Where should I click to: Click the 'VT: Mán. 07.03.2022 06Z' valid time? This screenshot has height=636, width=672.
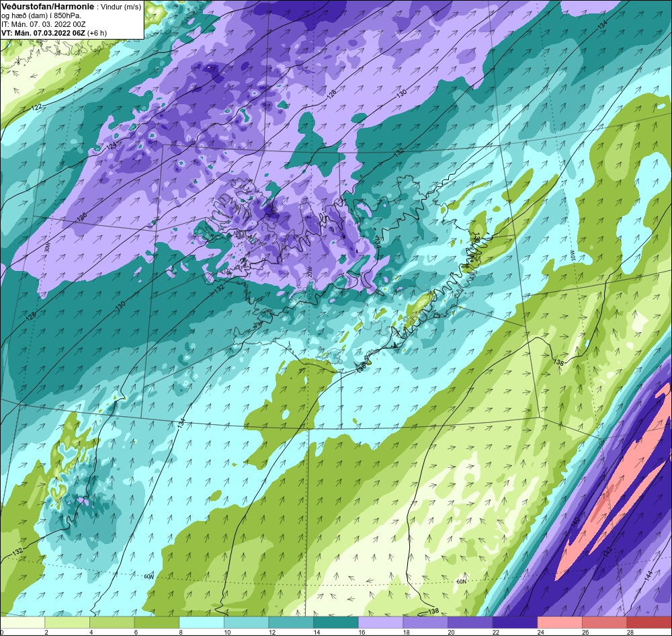[x=43, y=33]
